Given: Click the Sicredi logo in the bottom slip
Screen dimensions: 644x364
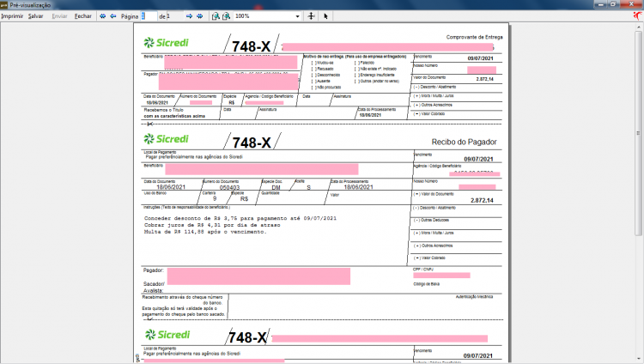Looking at the screenshot, I should [167, 335].
